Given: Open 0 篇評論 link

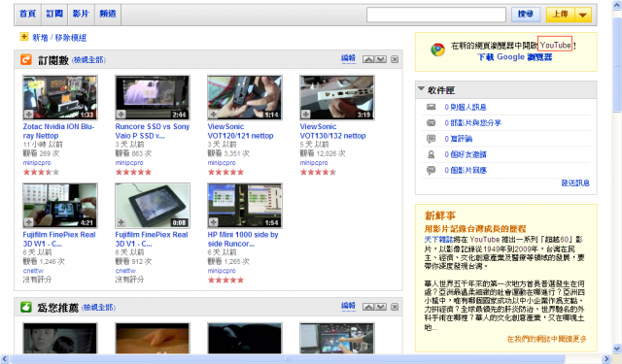Looking at the screenshot, I should click(458, 139).
